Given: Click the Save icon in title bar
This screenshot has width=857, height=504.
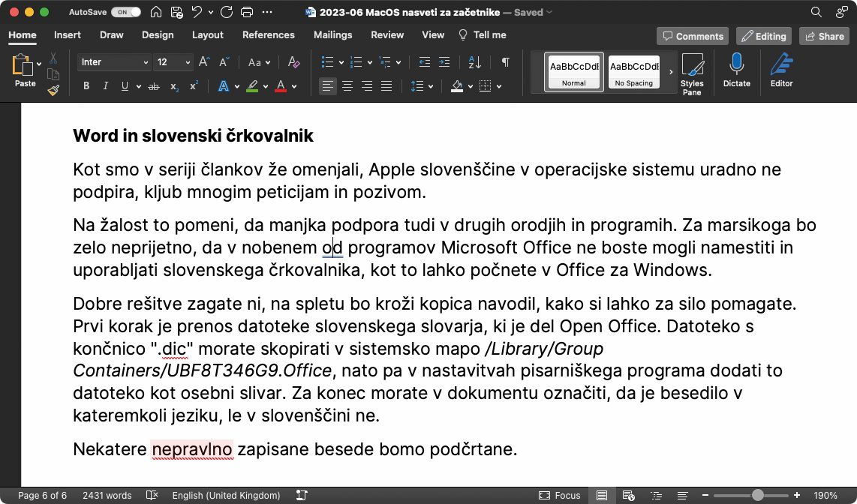Looking at the screenshot, I should pos(176,12).
